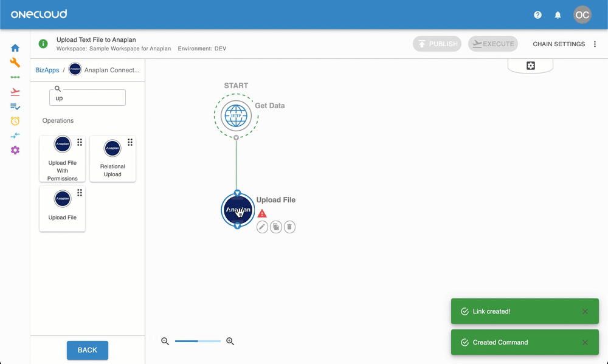Click the EXECUTE button
Viewport: 608px width, 364px height.
pos(493,44)
